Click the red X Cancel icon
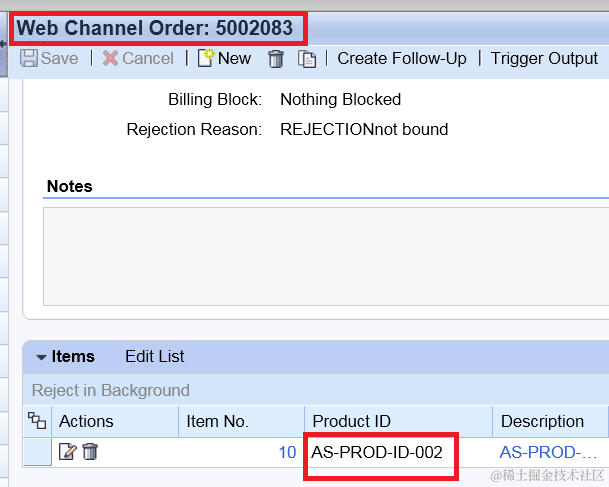Image resolution: width=609 pixels, height=487 pixels. [x=110, y=58]
